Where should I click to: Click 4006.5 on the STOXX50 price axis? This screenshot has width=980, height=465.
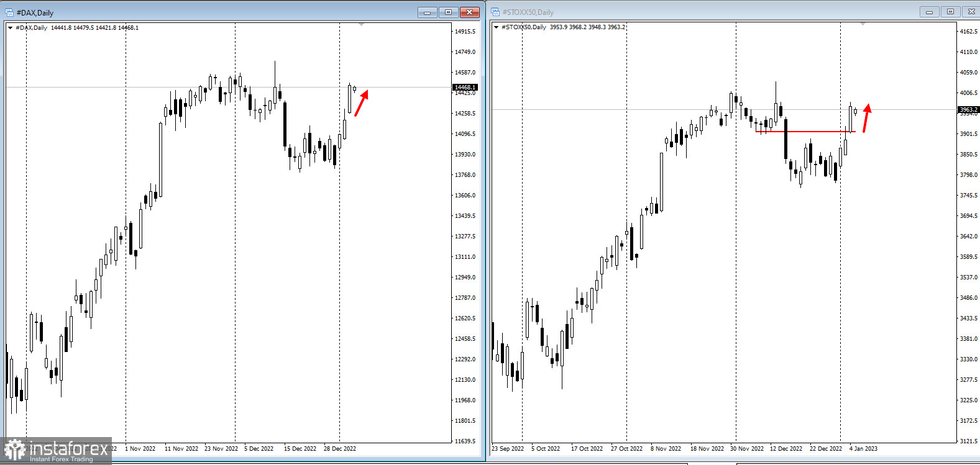(x=968, y=93)
